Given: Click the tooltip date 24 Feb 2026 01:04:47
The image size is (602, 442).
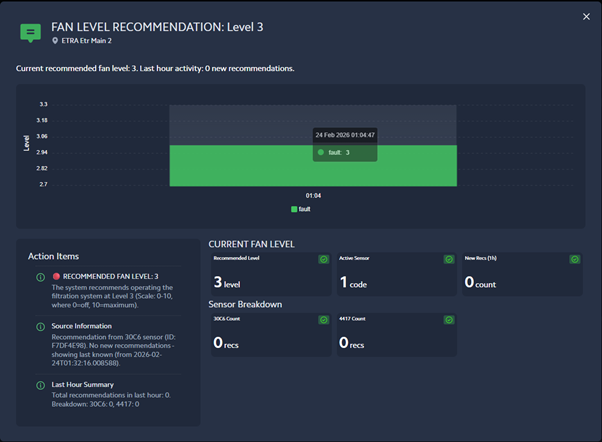Looking at the screenshot, I should [345, 135].
